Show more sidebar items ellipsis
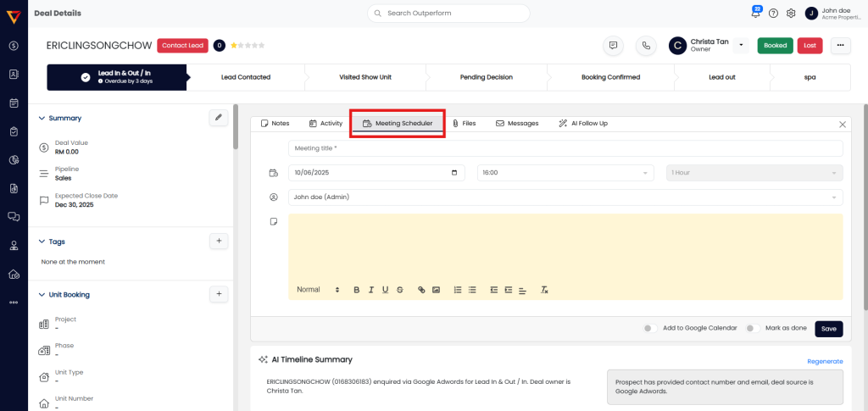This screenshot has width=868, height=411. 14,303
